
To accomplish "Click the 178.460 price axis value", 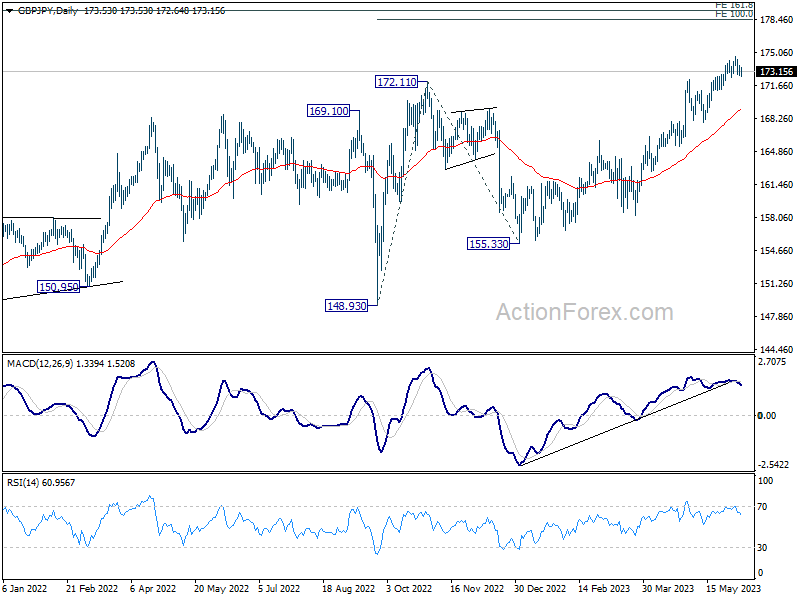I will (777, 20).
